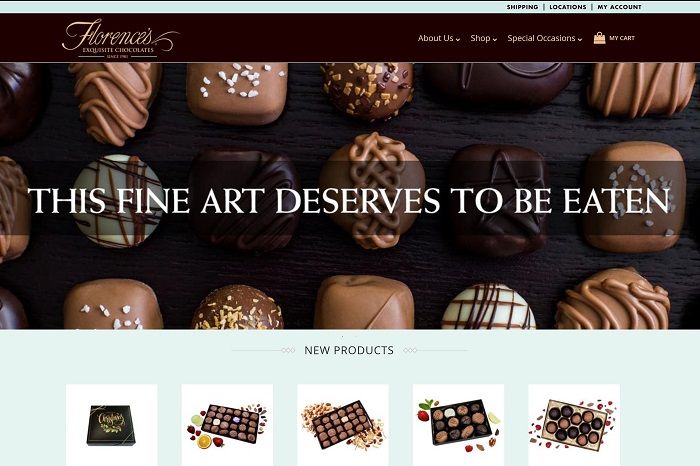Select the chocolate box with scattered nuts

[343, 425]
